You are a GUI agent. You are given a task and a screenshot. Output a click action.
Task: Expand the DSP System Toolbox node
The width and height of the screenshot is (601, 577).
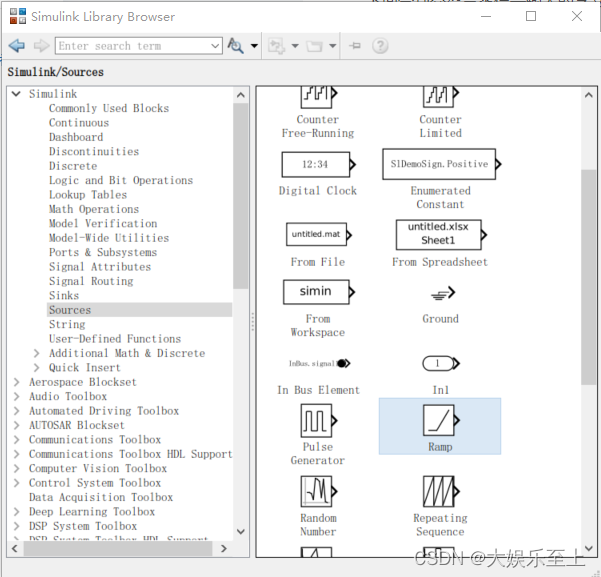pyautogui.click(x=16, y=526)
